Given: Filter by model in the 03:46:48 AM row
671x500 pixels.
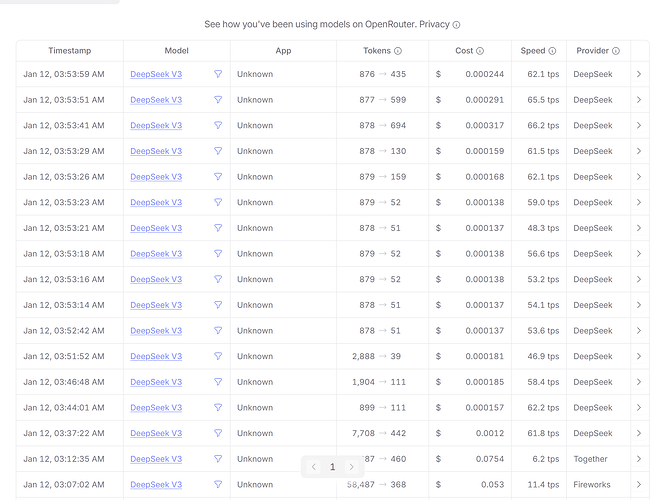Looking at the screenshot, I should (218, 382).
